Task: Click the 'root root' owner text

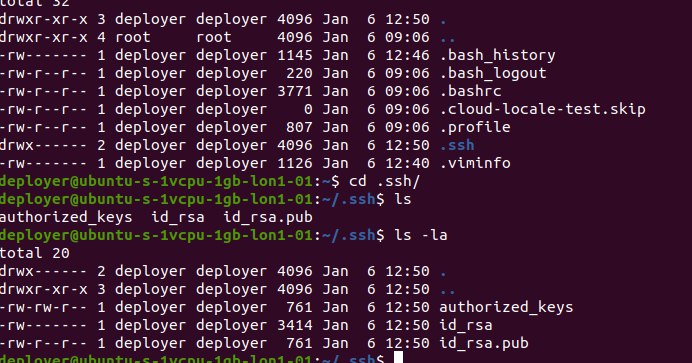Action: [173, 37]
